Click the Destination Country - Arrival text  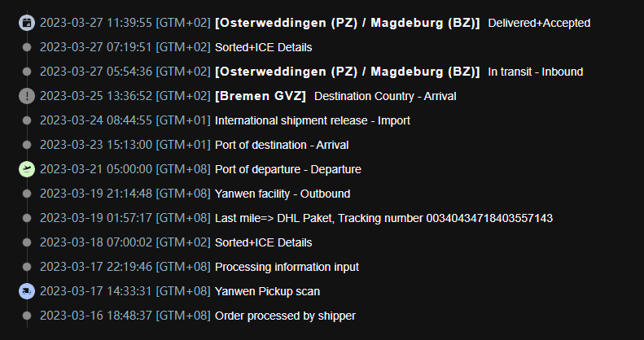tap(385, 96)
